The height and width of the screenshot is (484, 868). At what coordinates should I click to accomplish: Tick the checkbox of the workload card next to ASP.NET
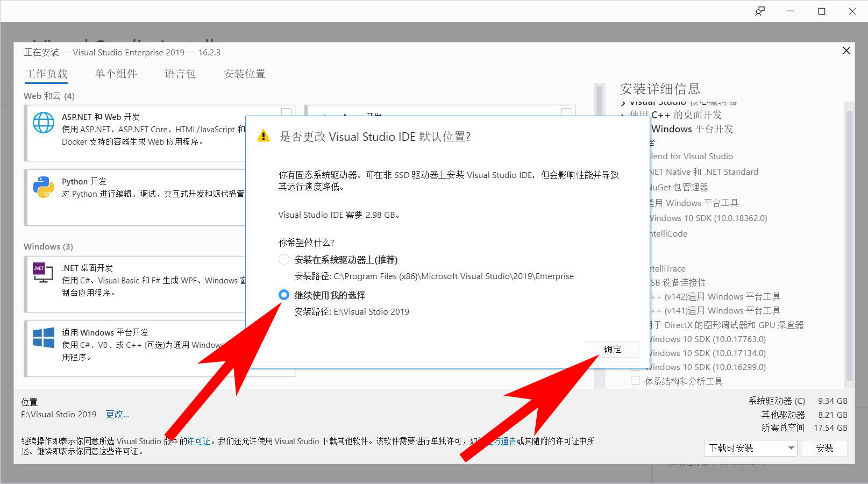566,112
